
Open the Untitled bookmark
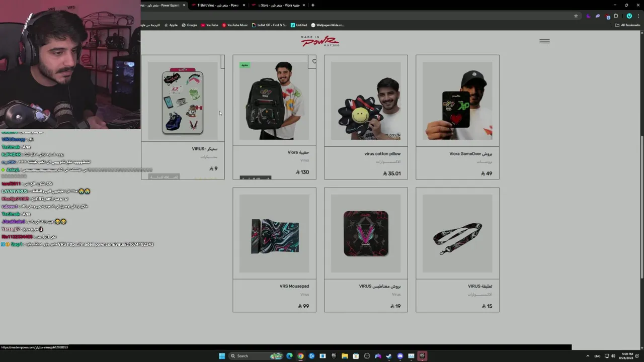(299, 25)
